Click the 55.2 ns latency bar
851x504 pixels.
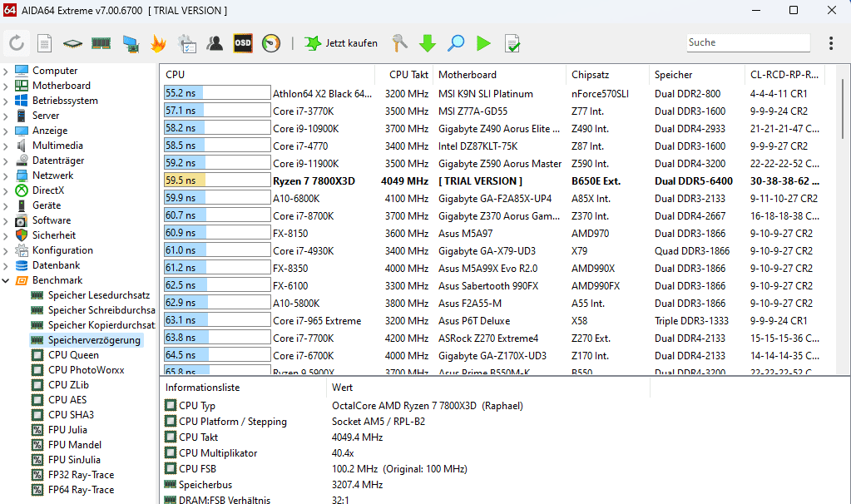coord(217,93)
